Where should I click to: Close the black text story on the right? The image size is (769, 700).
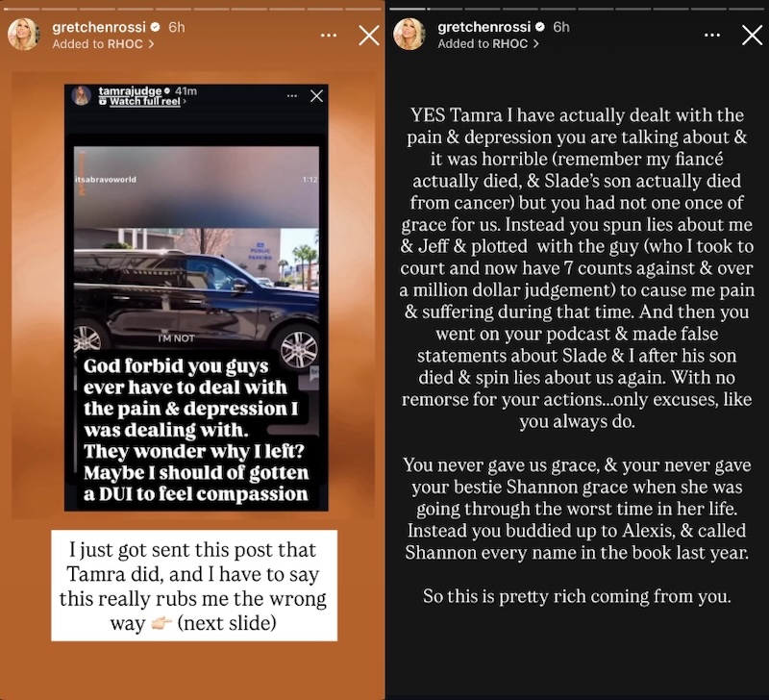click(x=752, y=36)
